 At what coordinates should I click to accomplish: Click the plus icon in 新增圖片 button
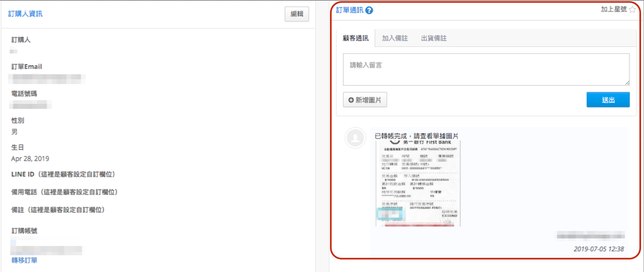point(351,100)
